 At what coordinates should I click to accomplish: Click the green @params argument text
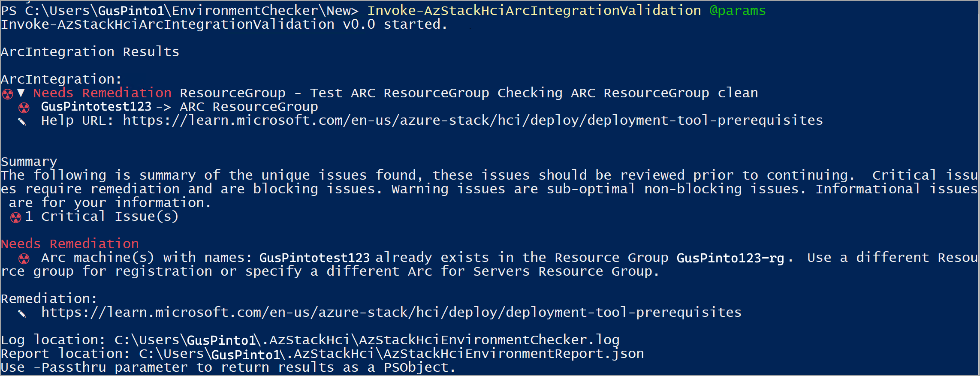(x=738, y=11)
